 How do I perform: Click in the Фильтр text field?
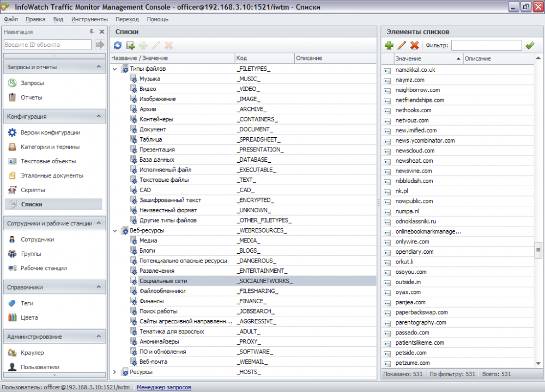[486, 46]
